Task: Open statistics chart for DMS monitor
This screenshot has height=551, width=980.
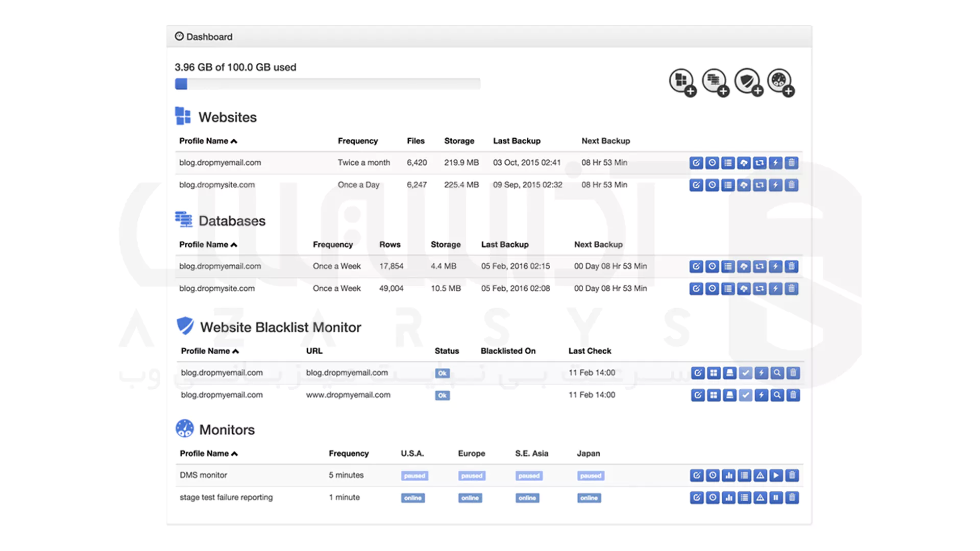Action: click(728, 475)
